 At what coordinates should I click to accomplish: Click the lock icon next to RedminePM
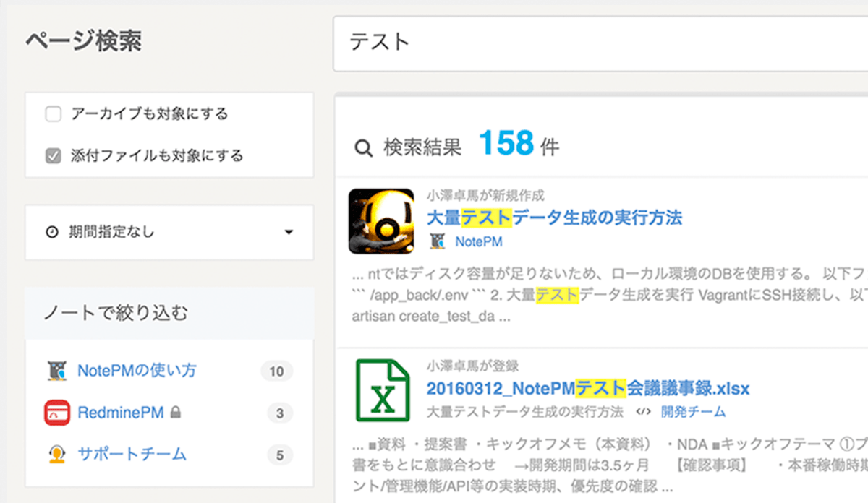(175, 413)
